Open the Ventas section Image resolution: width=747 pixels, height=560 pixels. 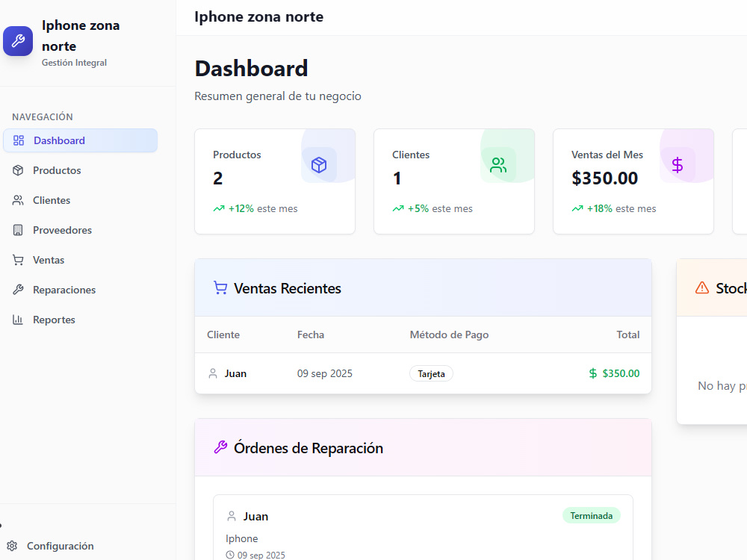(x=81, y=260)
